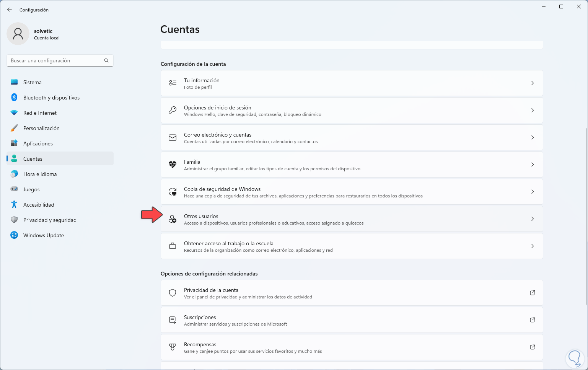Open Hora e idioma settings
Image resolution: width=588 pixels, height=370 pixels.
click(40, 174)
